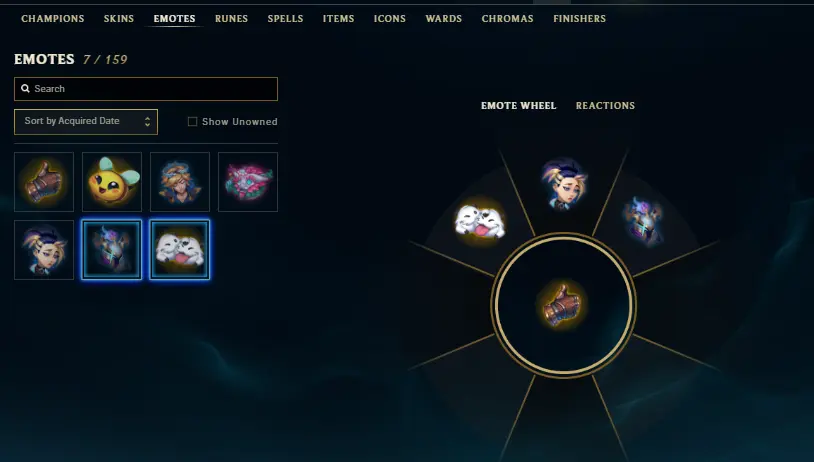Select the thumbs up emote in collection grid
Viewport: 814px width, 462px height.
point(44,182)
